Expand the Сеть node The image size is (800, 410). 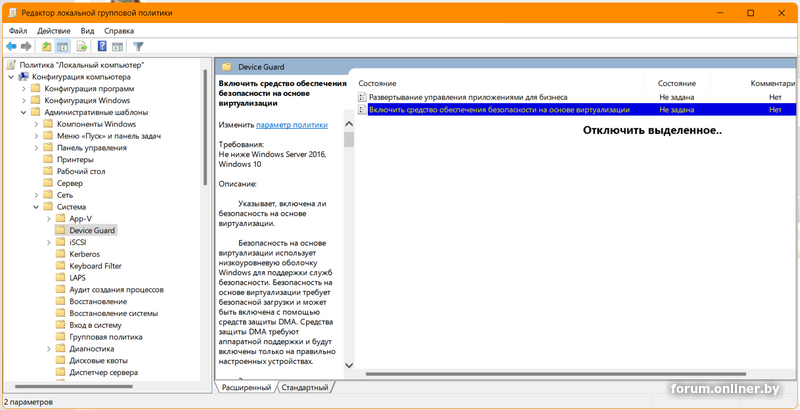click(x=36, y=195)
